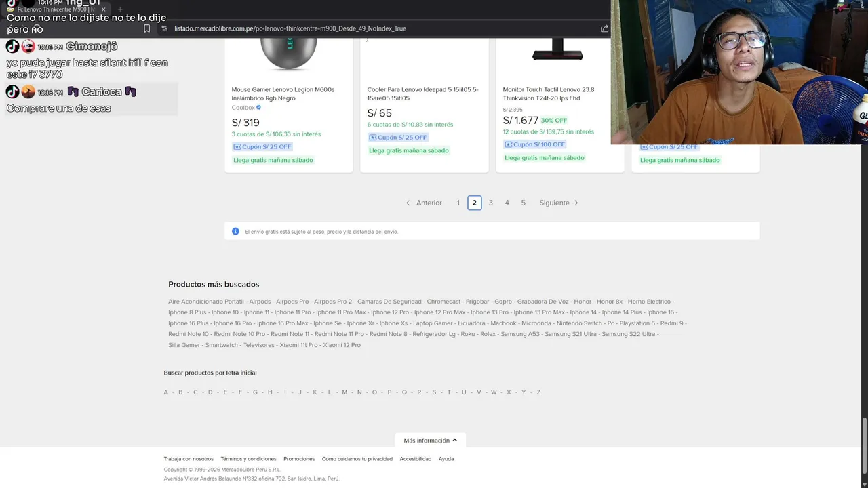868x488 pixels.
Task: Click the blue info icon by shipping notice
Action: 235,231
